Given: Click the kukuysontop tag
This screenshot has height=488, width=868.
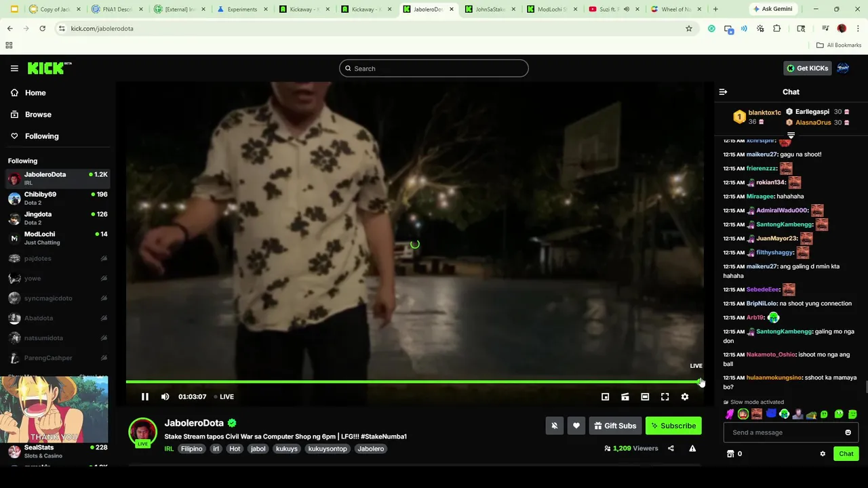Looking at the screenshot, I should tap(328, 449).
